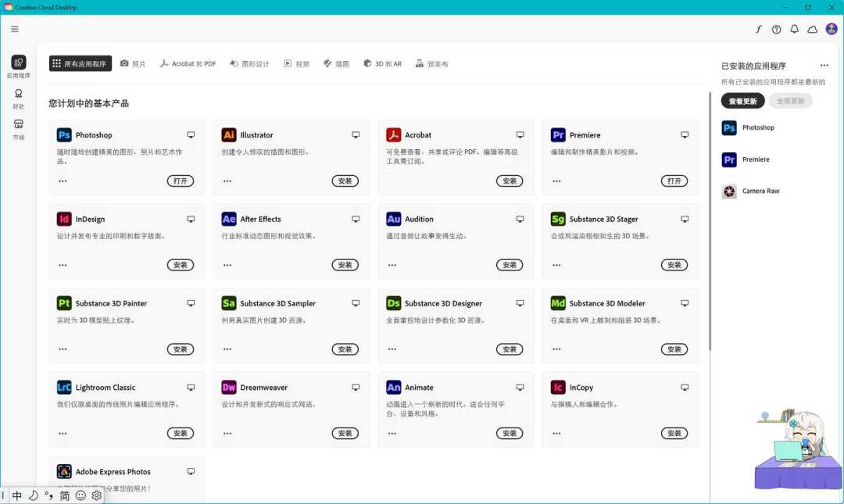Open the Illustrator card more options menu
844x504 pixels.
pos(227,181)
